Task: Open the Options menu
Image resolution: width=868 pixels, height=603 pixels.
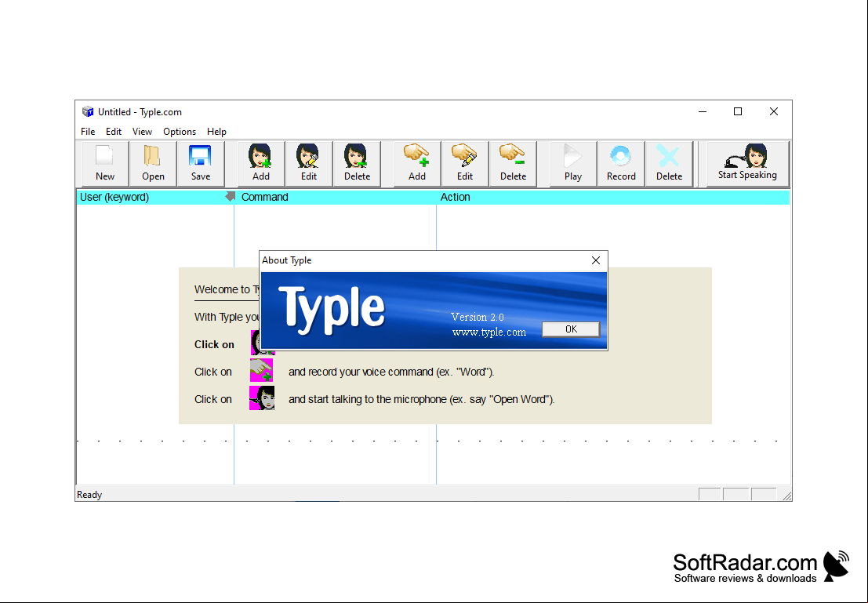Action: [180, 132]
